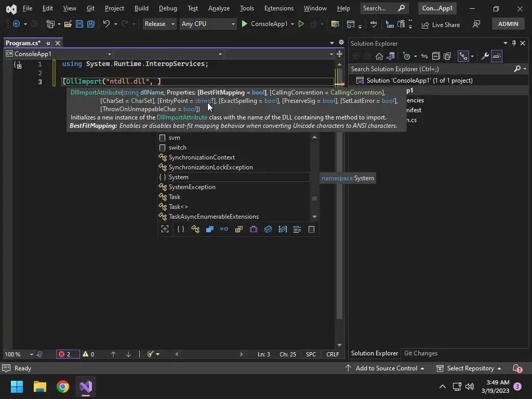Click Select Repository in status bar
Screen dimensions: 532x399
point(469,368)
